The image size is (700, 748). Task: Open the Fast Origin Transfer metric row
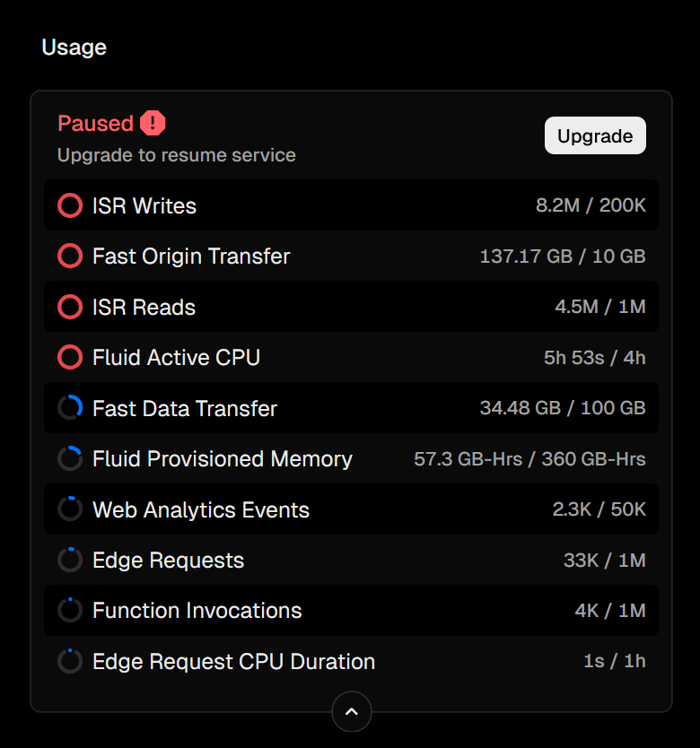click(x=350, y=257)
